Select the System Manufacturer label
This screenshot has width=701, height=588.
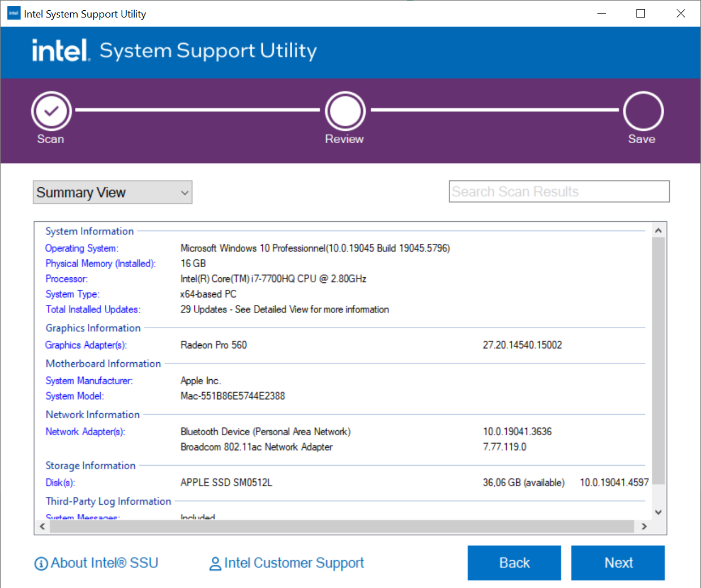point(89,381)
